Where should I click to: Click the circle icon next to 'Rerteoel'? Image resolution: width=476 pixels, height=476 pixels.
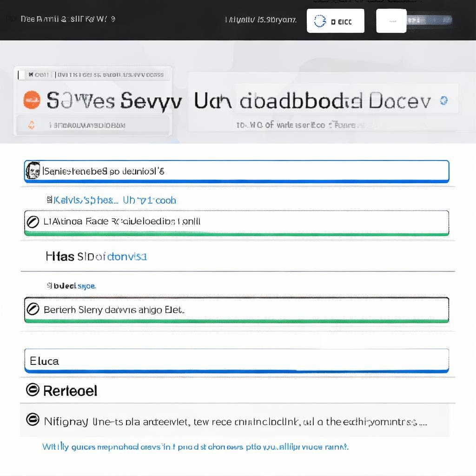click(33, 390)
